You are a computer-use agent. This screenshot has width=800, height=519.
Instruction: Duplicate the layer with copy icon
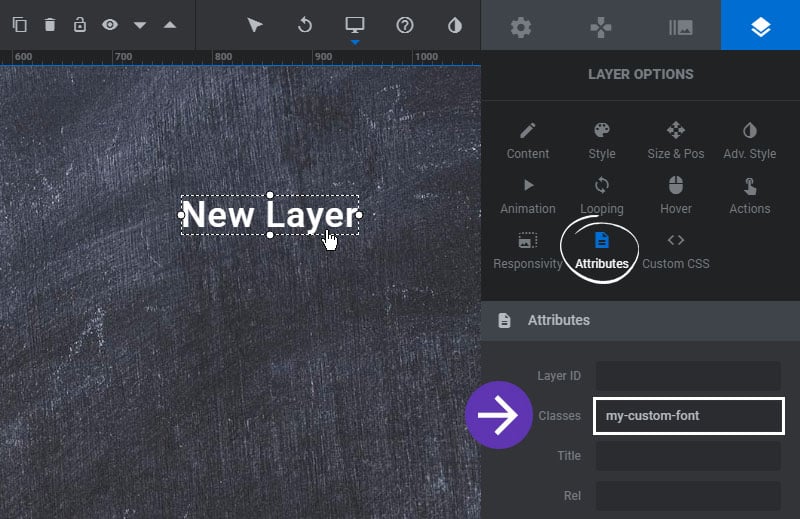point(19,24)
